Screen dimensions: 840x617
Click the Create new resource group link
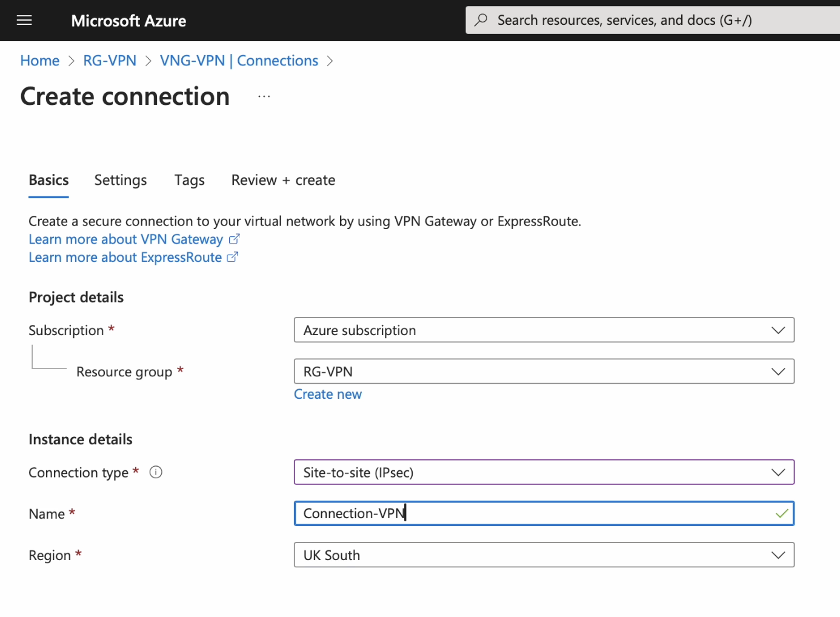(328, 394)
